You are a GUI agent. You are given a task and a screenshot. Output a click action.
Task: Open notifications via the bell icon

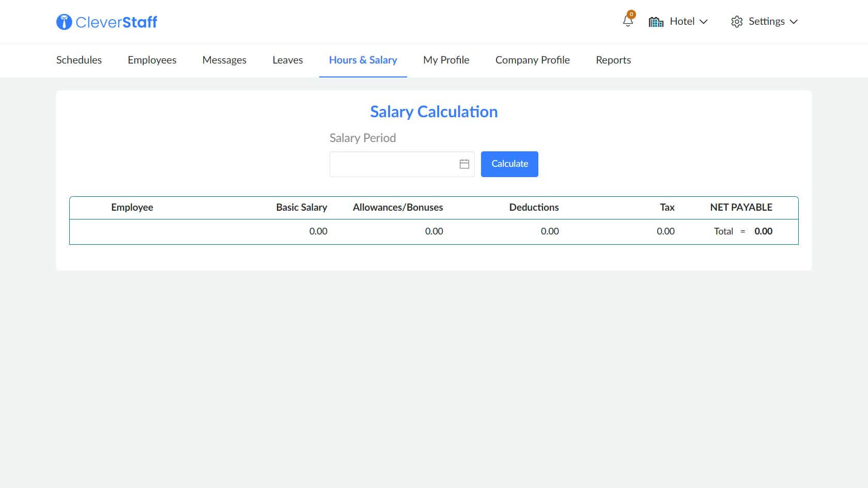pos(628,21)
